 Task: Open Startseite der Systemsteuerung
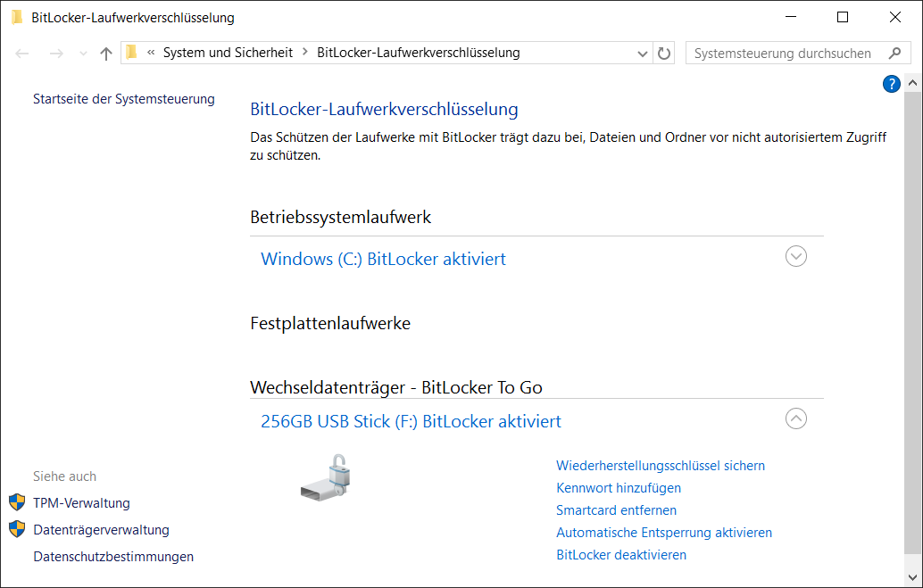[x=123, y=99]
